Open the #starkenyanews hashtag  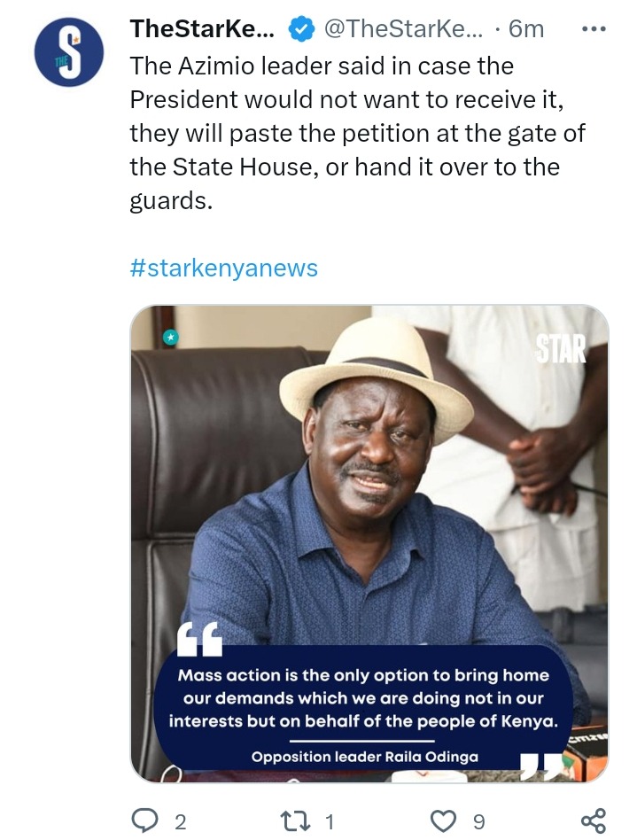tap(224, 268)
